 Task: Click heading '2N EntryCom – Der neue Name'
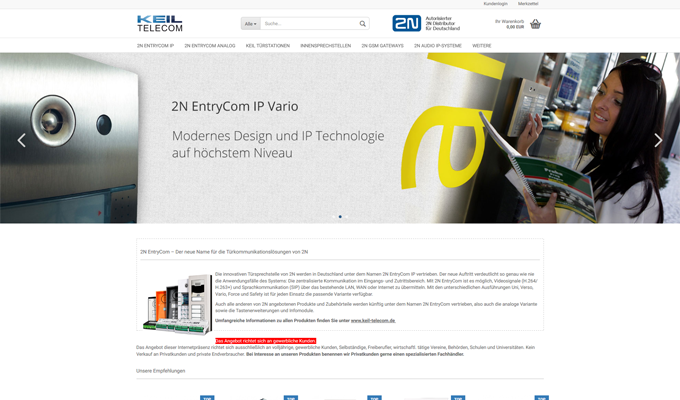coord(224,252)
